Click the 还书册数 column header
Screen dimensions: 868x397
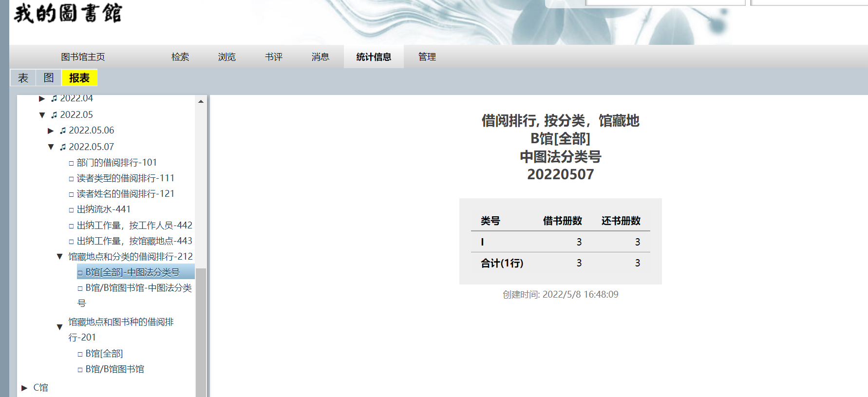pos(621,221)
